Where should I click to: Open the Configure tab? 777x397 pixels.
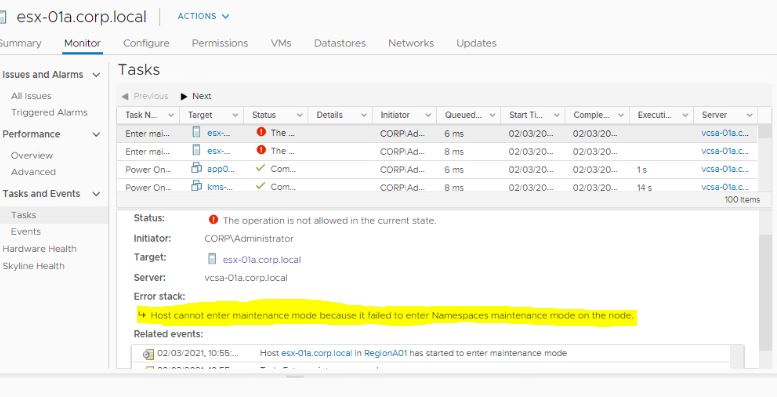(146, 43)
